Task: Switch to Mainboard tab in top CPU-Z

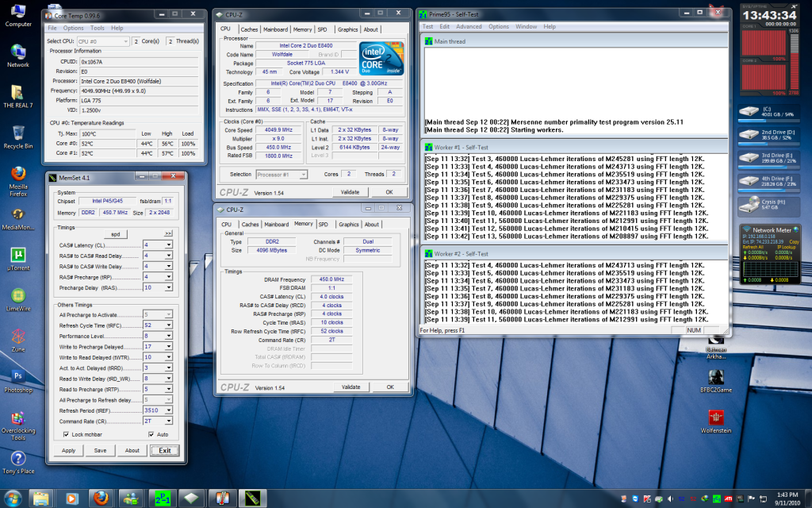Action: pyautogui.click(x=275, y=29)
